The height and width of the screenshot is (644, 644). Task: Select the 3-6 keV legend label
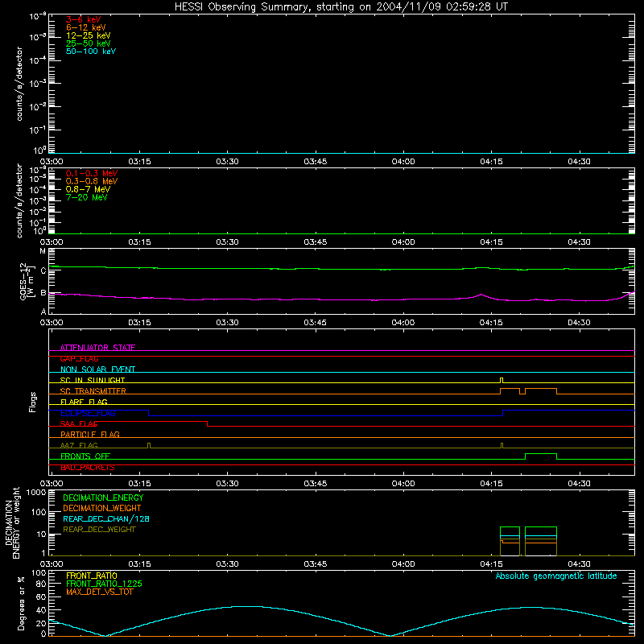point(83,19)
